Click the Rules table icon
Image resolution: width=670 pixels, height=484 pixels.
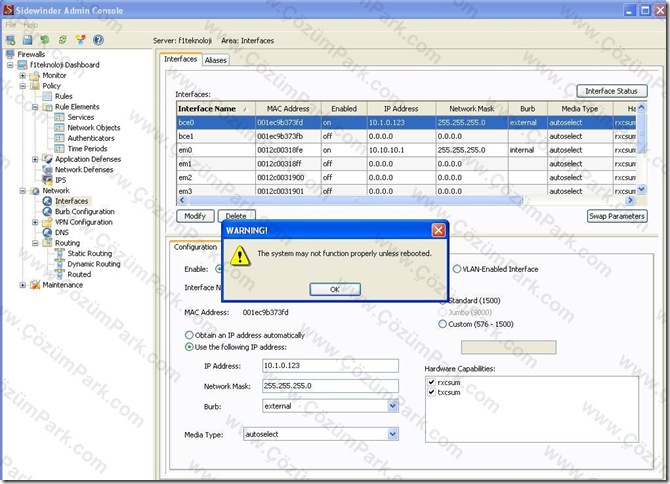tap(48, 97)
